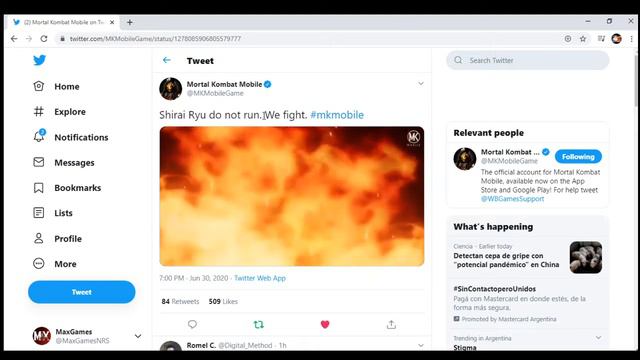
Task: Click the page vertical scrollbar
Action: pos(636,82)
